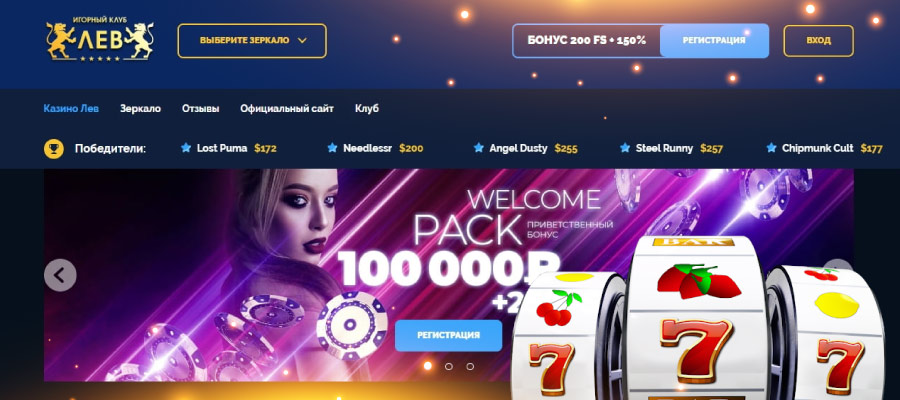900x400 pixels.
Task: Open the Отзывы menu item
Action: [200, 108]
